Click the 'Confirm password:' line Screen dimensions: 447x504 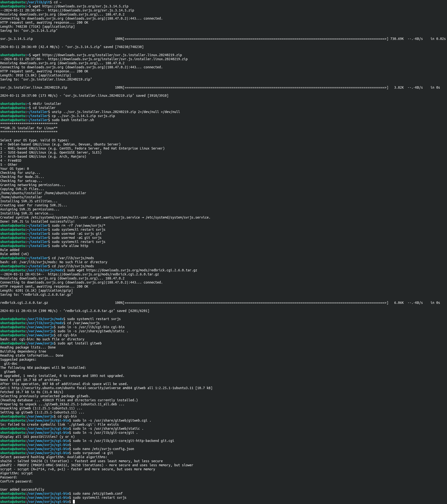16,481
